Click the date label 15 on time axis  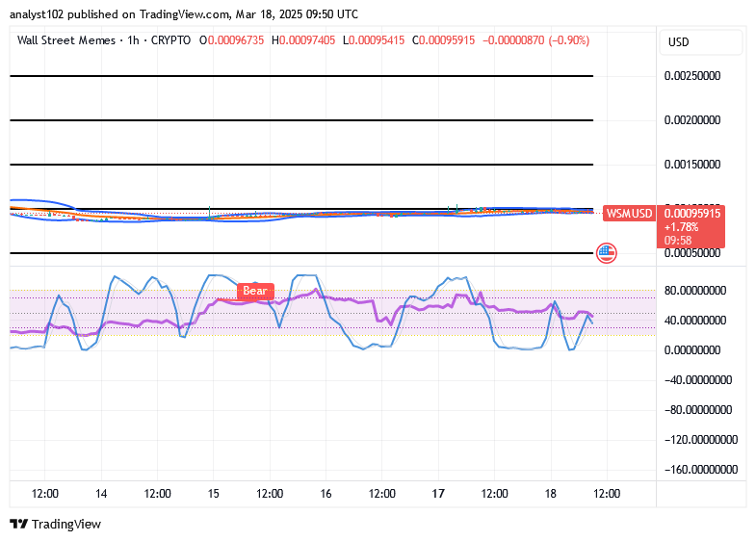[x=214, y=494]
